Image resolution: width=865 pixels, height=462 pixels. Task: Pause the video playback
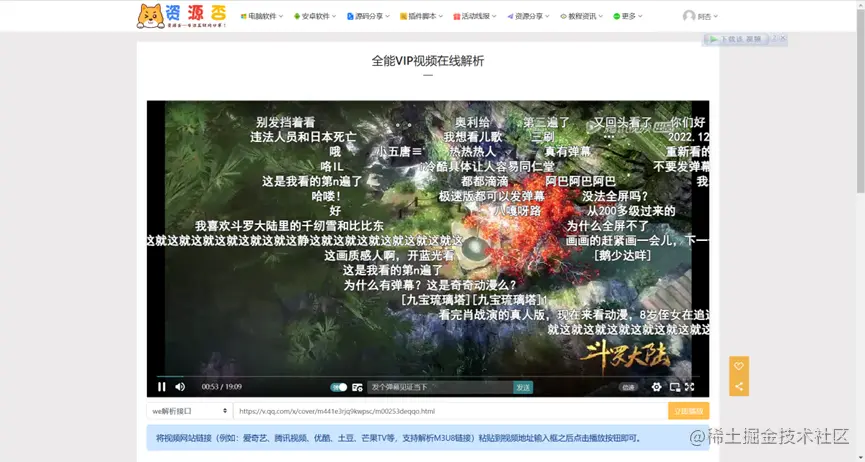162,387
